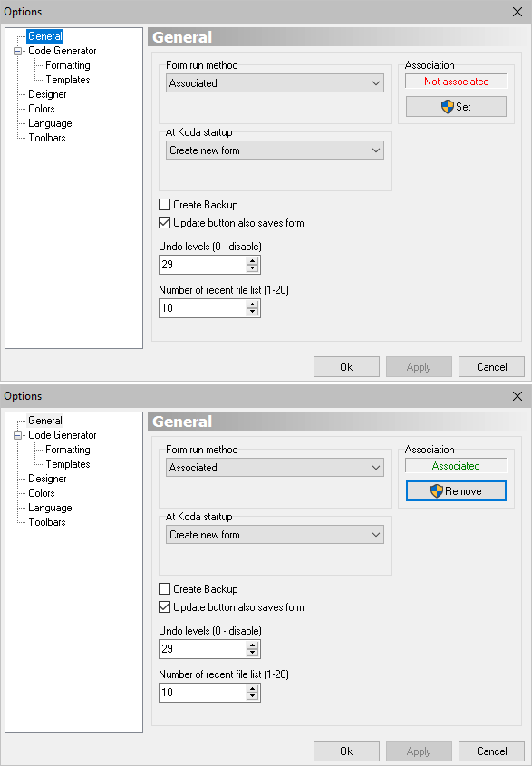Click Ok button in the top dialog
Image resolution: width=532 pixels, height=766 pixels.
346,367
